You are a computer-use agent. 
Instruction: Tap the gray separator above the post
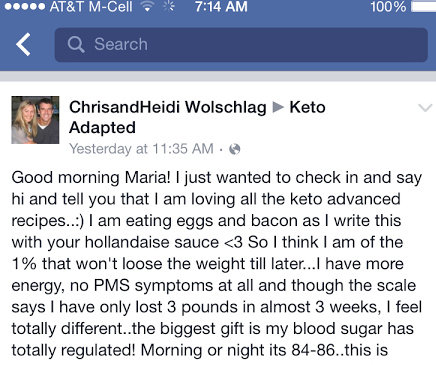(x=218, y=76)
